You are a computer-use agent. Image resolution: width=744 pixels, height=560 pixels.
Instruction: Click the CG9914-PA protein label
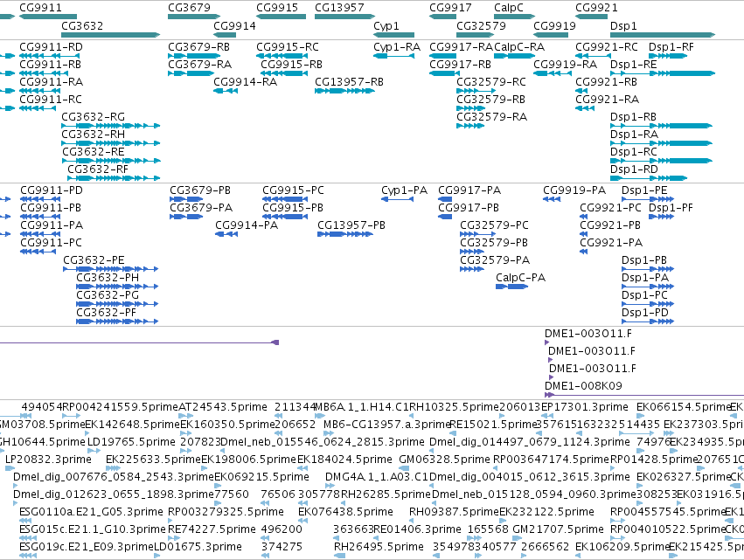(x=247, y=225)
